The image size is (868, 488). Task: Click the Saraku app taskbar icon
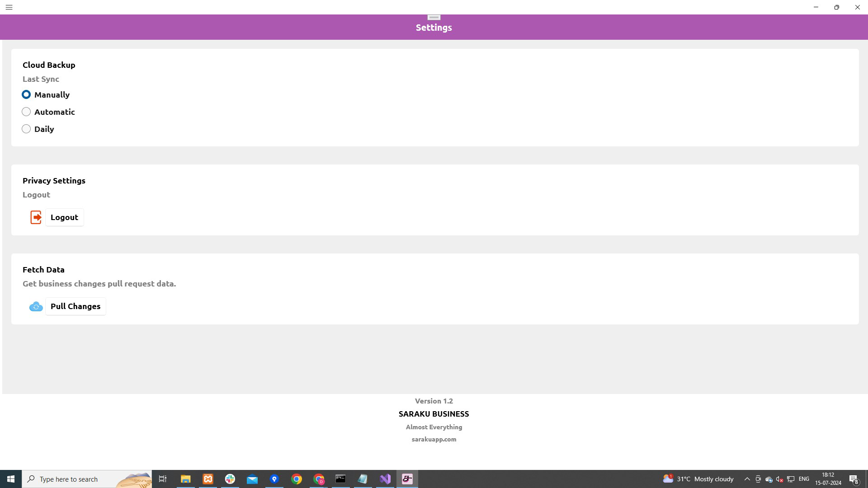pyautogui.click(x=407, y=479)
